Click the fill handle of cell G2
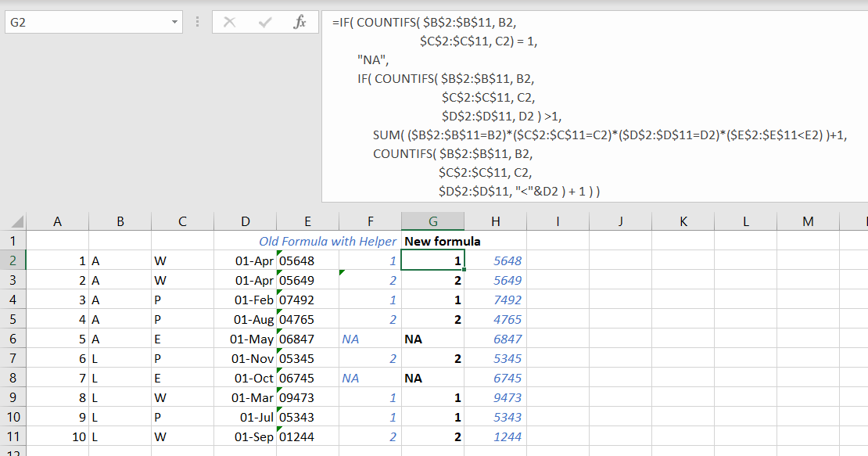Viewport: 868px width, 456px height. [464, 270]
